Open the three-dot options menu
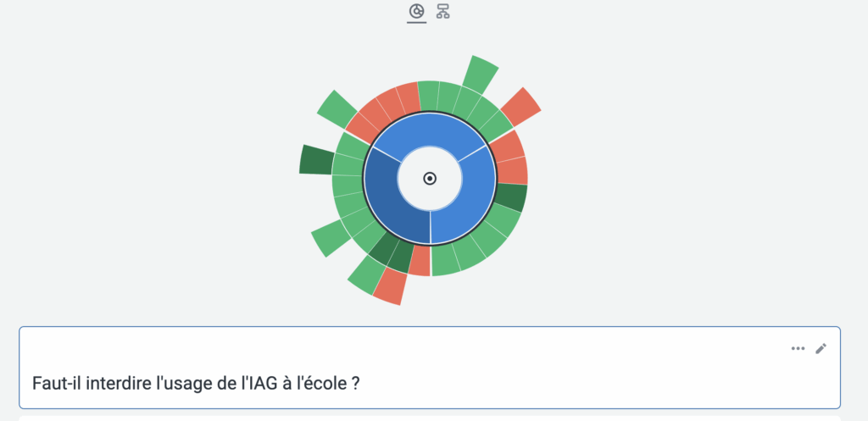Screen dimensions: 868x421 coord(798,348)
